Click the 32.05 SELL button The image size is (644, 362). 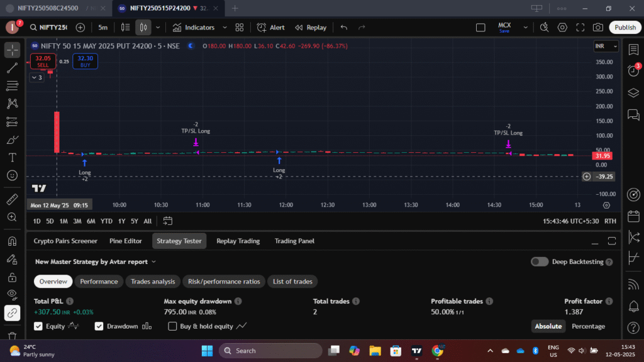43,61
